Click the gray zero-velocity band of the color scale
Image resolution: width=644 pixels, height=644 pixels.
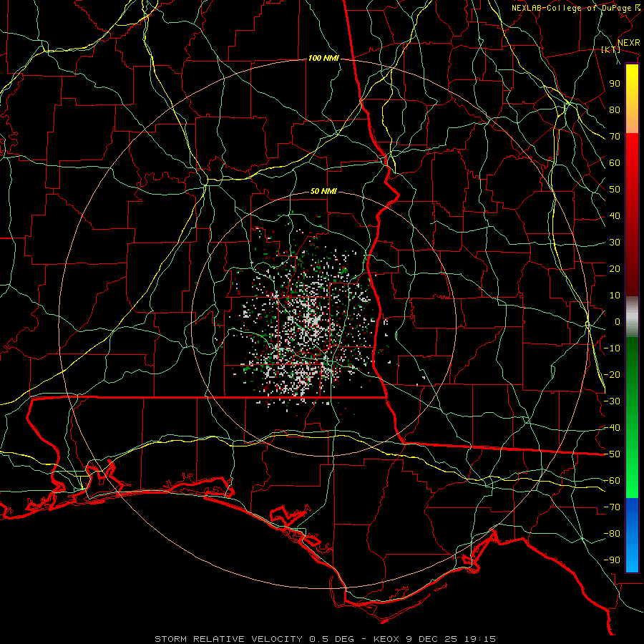point(632,317)
